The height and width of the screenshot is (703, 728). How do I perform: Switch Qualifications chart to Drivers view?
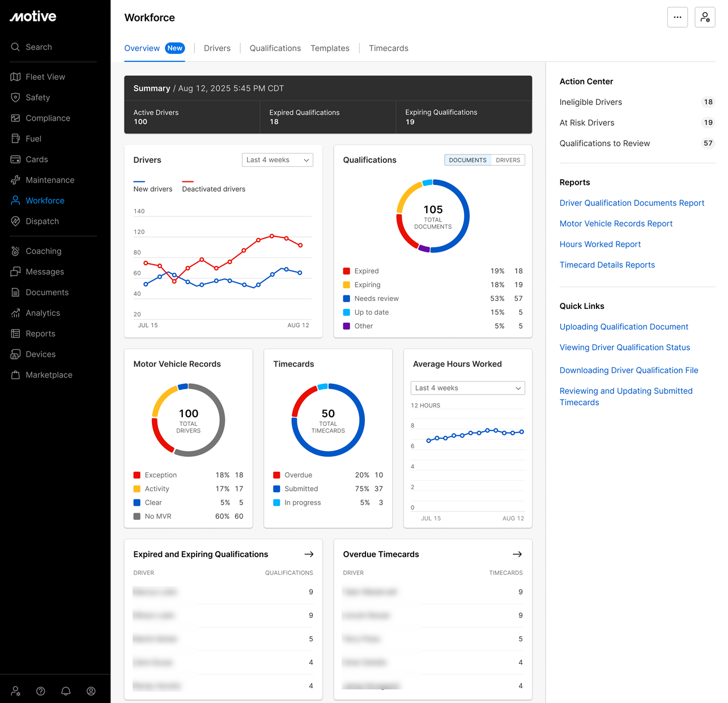click(x=508, y=160)
